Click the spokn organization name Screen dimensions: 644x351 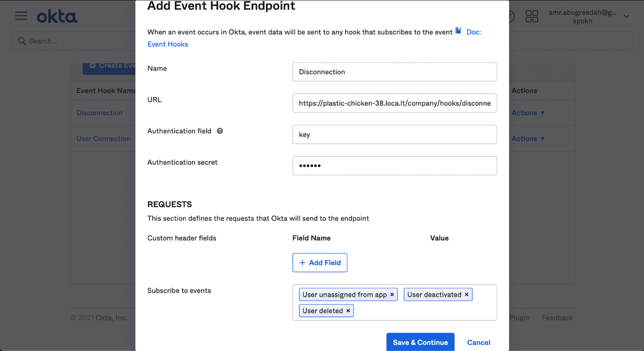point(583,21)
